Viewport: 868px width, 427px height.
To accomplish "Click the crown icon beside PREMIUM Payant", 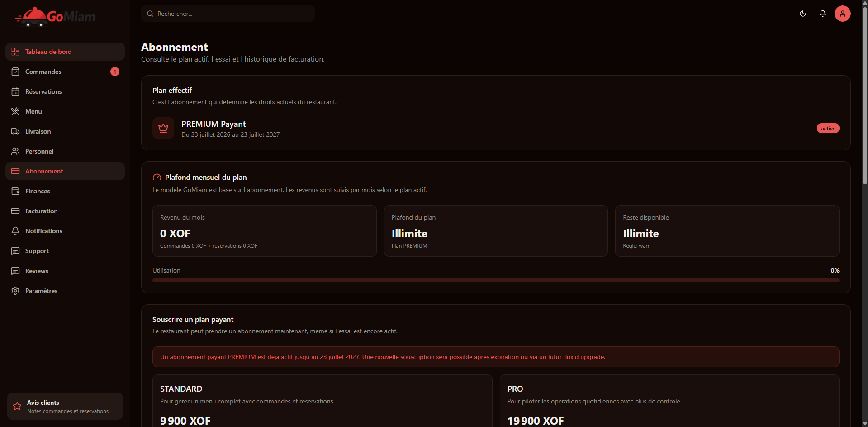I will click(x=163, y=129).
